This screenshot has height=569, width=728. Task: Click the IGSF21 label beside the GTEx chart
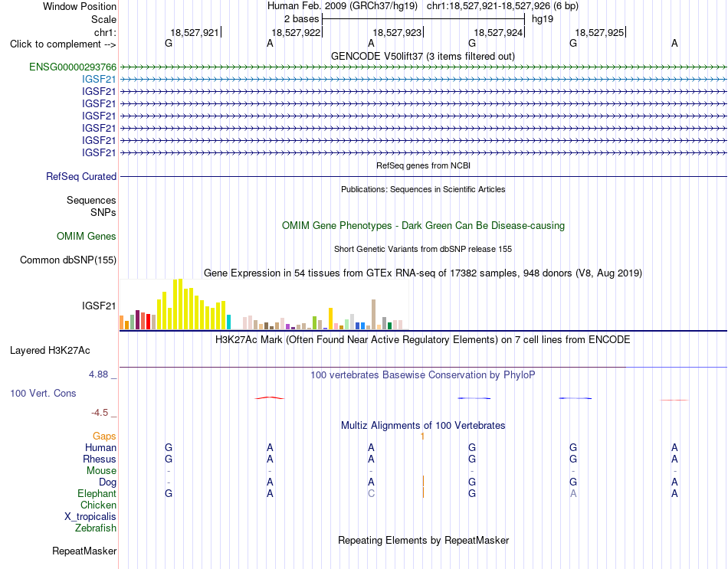(99, 306)
